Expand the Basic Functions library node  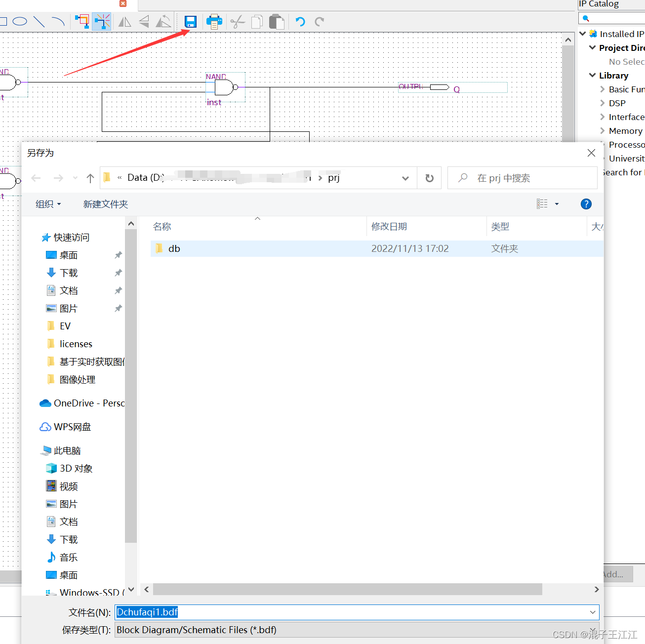602,89
